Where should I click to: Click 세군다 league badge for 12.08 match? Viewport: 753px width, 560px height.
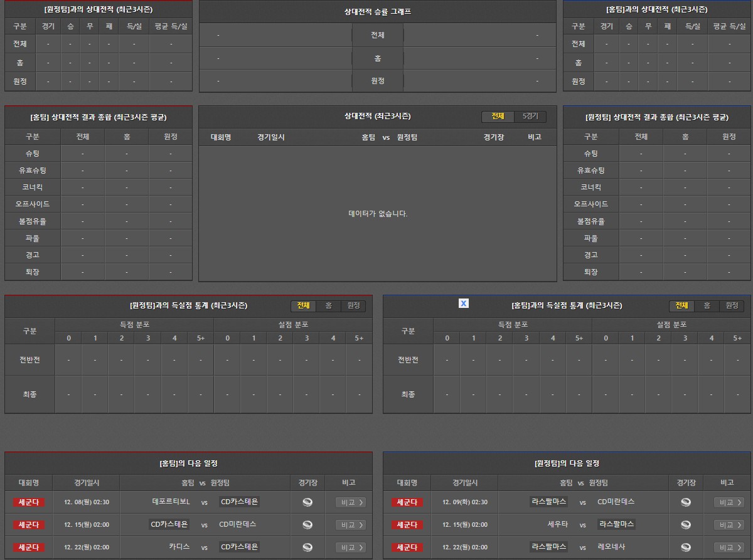[29, 502]
